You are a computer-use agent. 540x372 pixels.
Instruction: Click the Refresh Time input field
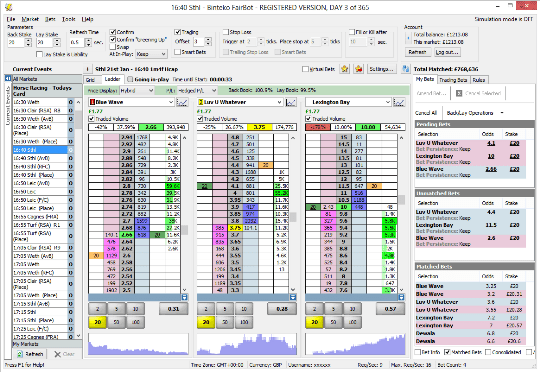77,42
